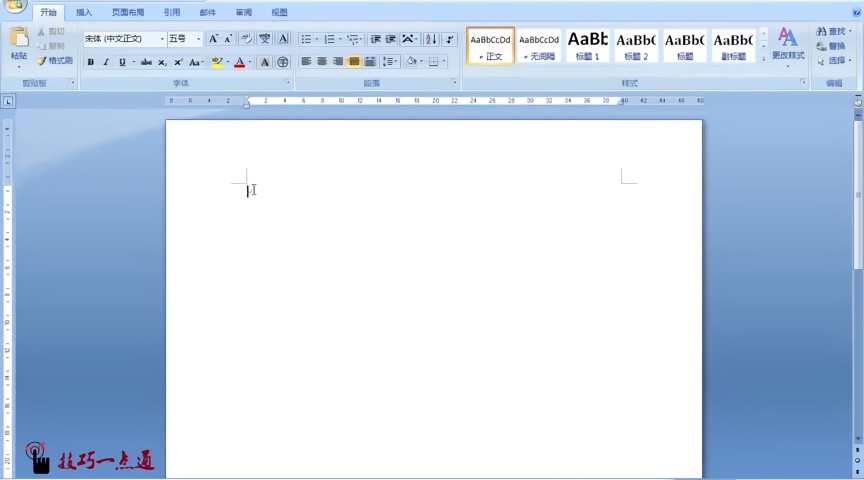The width and height of the screenshot is (864, 480).
Task: Click the Paste clipboard icon
Action: 19,38
